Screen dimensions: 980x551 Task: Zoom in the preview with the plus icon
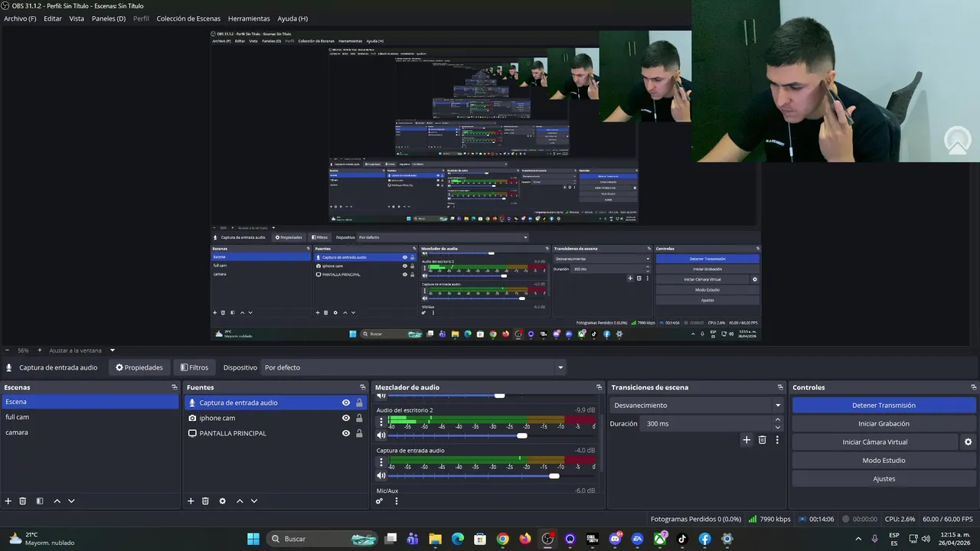(x=40, y=350)
